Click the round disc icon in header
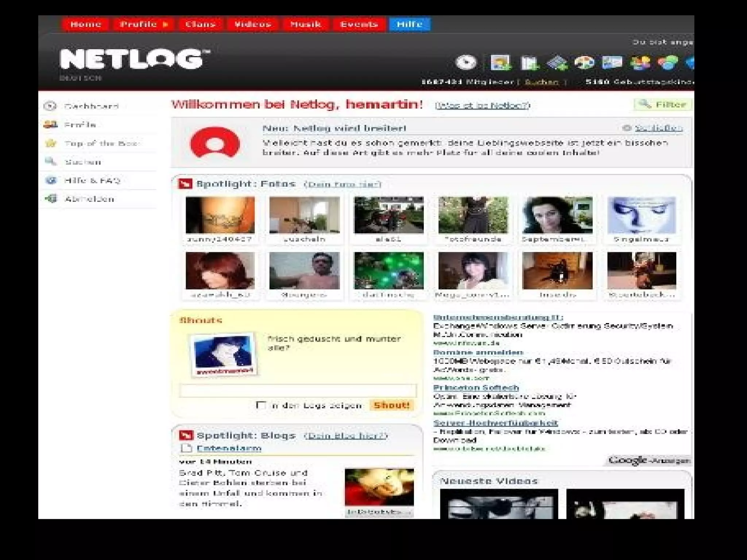 466,62
